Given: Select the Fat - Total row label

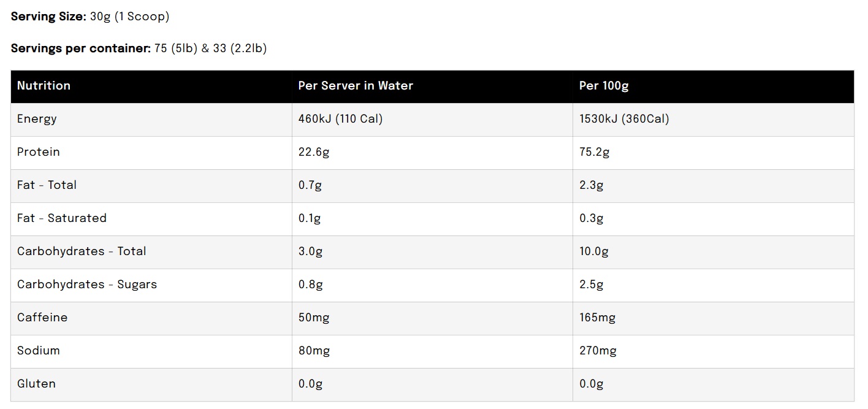Looking at the screenshot, I should point(47,185).
